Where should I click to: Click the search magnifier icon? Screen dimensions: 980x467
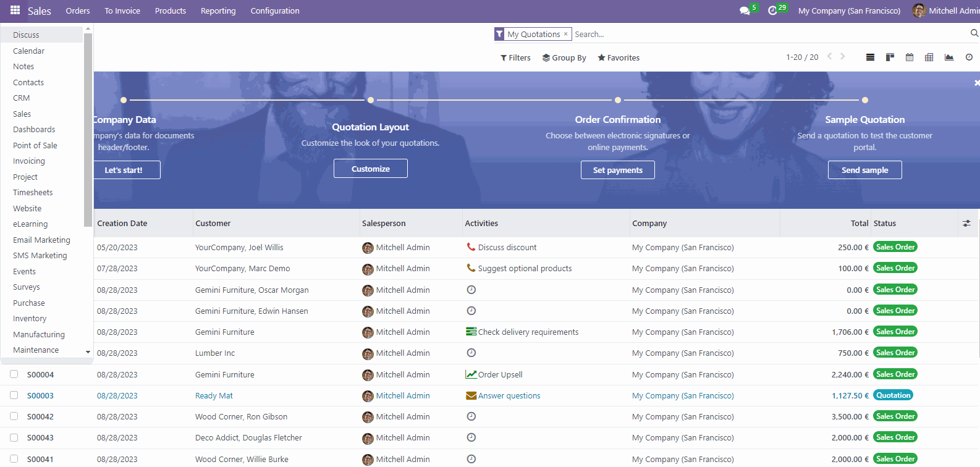point(974,33)
